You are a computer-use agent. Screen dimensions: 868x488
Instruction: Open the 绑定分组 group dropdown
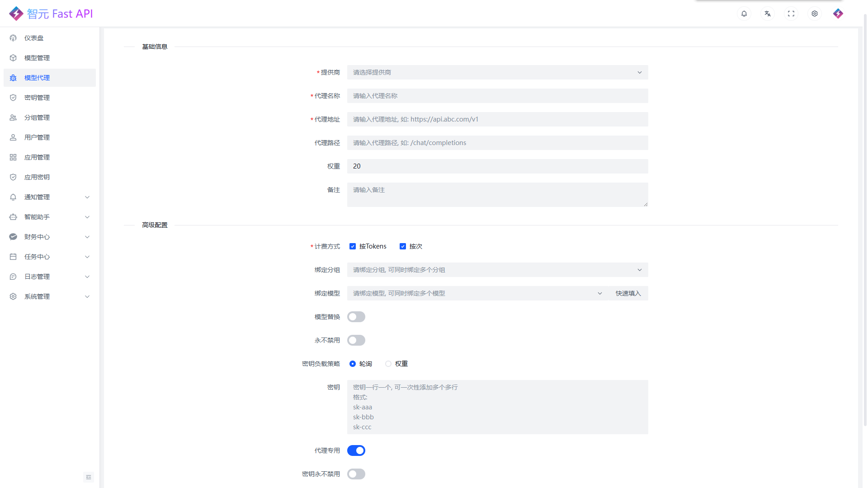[x=497, y=270]
